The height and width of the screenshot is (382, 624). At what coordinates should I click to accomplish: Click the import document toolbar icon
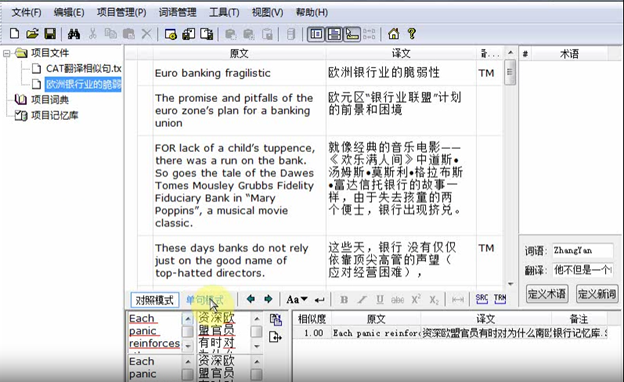189,34
